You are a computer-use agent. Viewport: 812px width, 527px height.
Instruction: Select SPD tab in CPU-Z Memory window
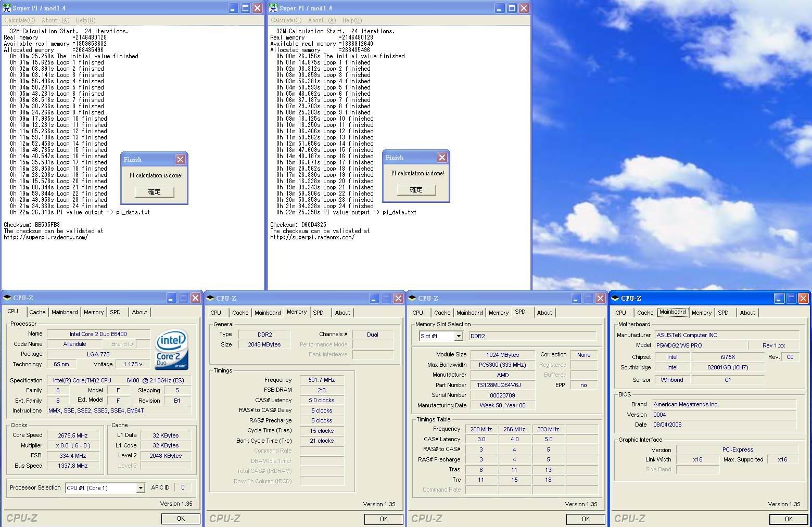[x=318, y=313]
